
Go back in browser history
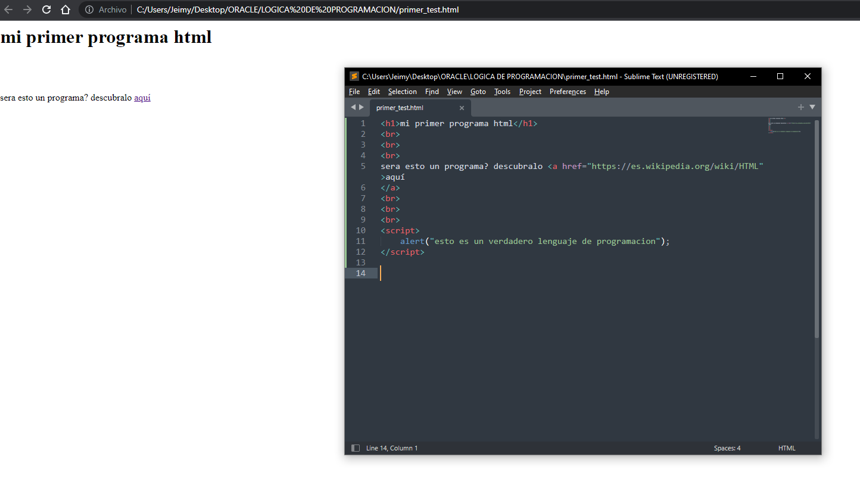pyautogui.click(x=8, y=10)
